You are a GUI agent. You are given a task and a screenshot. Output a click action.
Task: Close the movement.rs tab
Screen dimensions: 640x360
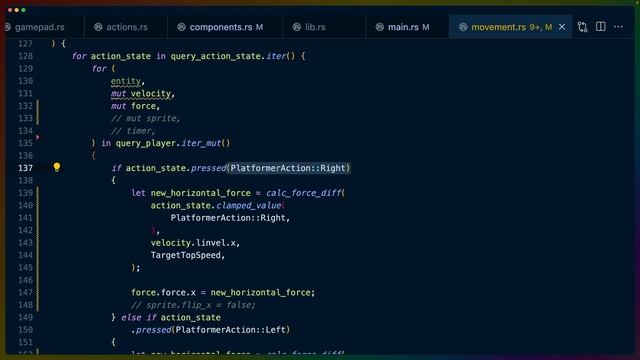562,27
